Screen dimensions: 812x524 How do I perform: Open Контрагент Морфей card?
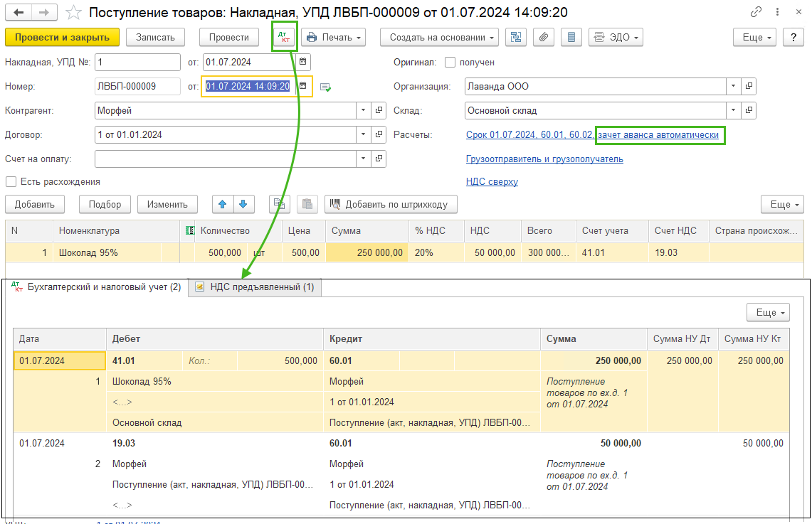click(x=379, y=110)
